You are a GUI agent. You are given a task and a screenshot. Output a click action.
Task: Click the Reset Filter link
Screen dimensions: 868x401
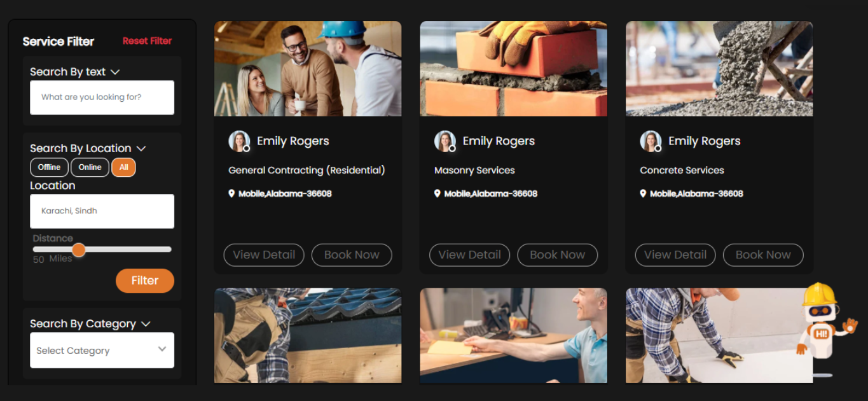tap(147, 41)
